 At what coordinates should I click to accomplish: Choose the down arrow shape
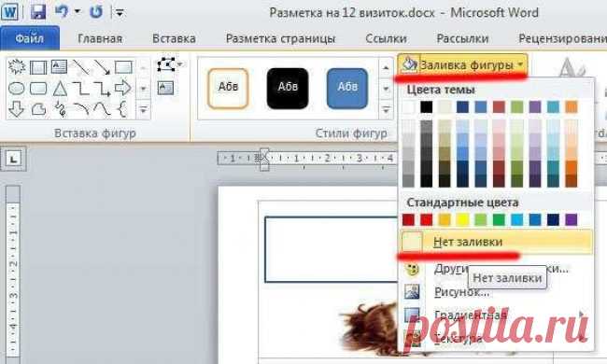point(16,109)
